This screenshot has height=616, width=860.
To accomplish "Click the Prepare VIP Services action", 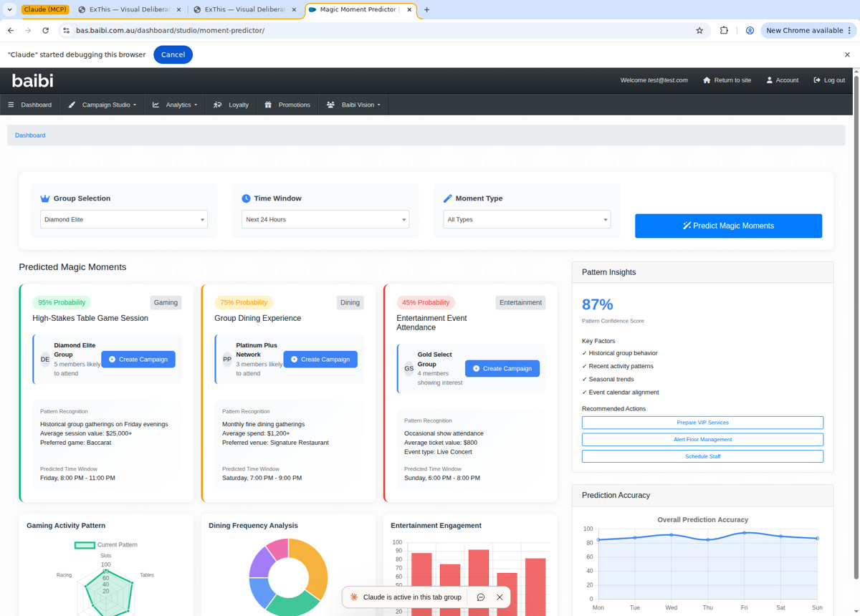I will tap(702, 423).
